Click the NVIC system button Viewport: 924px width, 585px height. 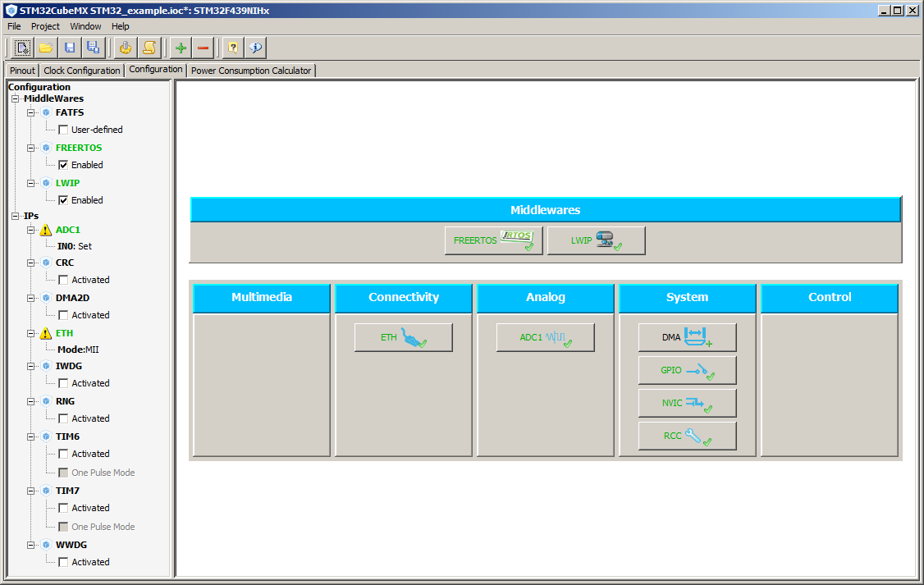687,403
